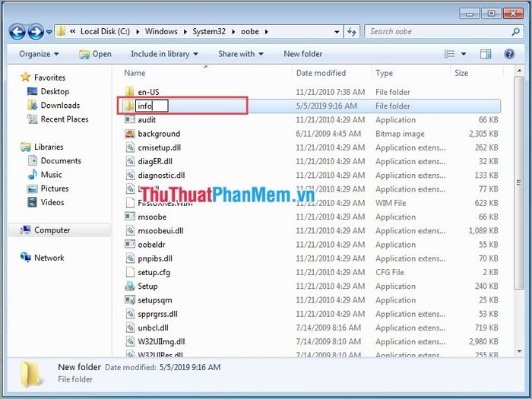The height and width of the screenshot is (399, 532).
Task: Go back with the Back arrow button
Action: (17, 32)
